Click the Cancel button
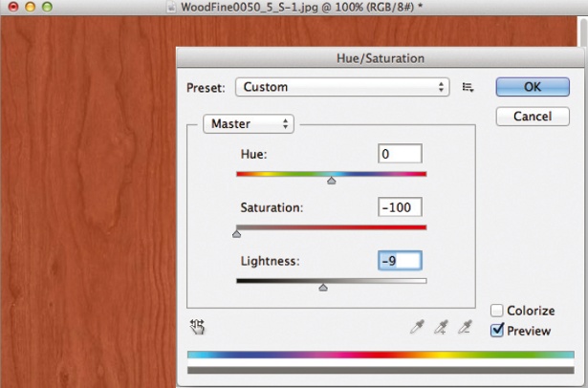This screenshot has width=588, height=388. (533, 117)
